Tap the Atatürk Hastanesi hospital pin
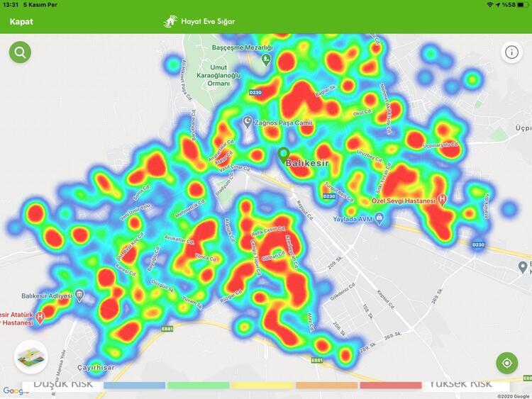 [40, 317]
